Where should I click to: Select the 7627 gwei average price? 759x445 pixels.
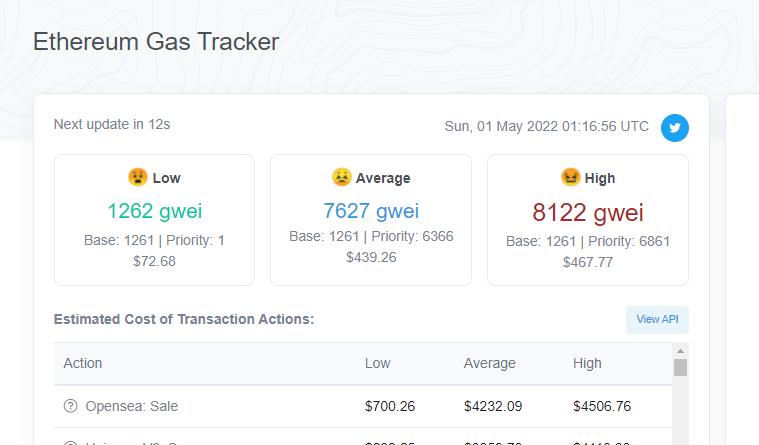point(371,211)
